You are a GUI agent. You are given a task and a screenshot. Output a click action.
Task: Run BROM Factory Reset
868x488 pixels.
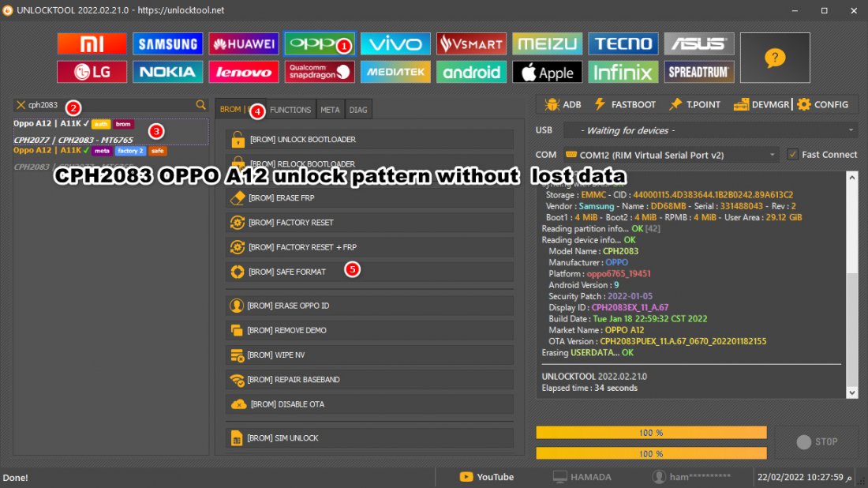coord(369,223)
